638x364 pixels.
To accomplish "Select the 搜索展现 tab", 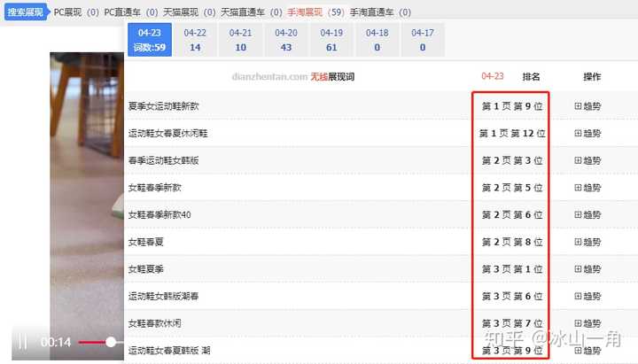I will [x=25, y=12].
